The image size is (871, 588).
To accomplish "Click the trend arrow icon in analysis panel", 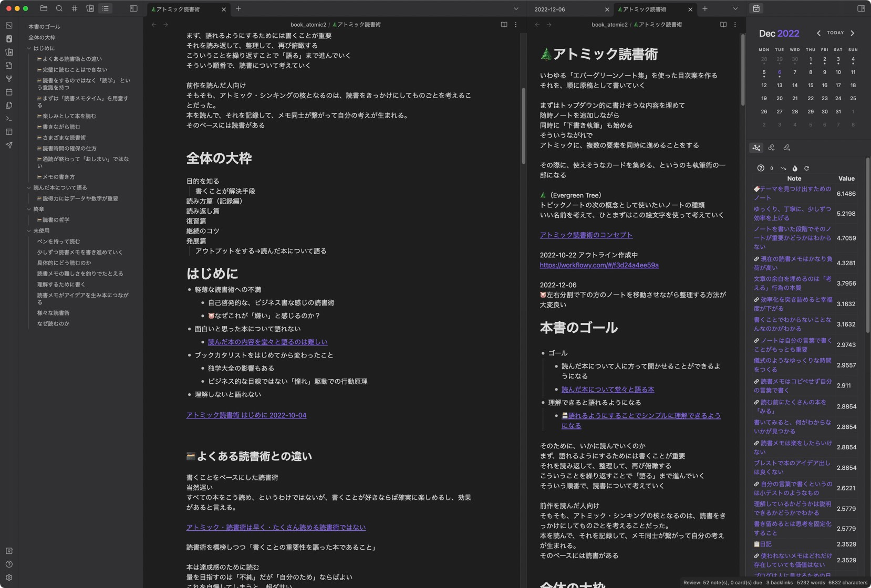I will pyautogui.click(x=783, y=168).
